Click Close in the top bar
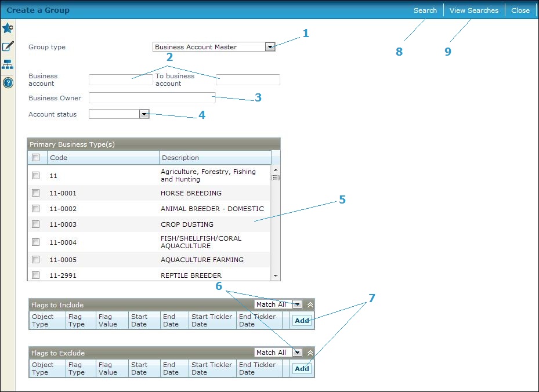This screenshot has width=539, height=392. pyautogui.click(x=520, y=10)
